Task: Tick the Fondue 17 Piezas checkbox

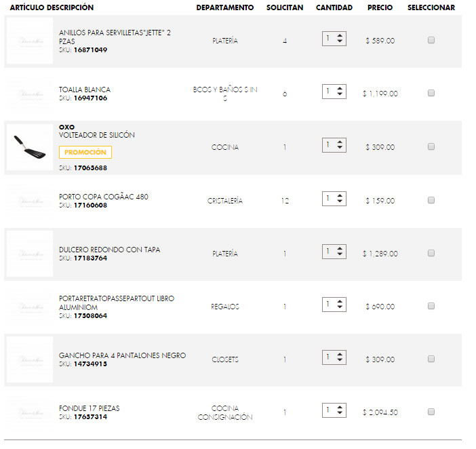Action: 431,412
